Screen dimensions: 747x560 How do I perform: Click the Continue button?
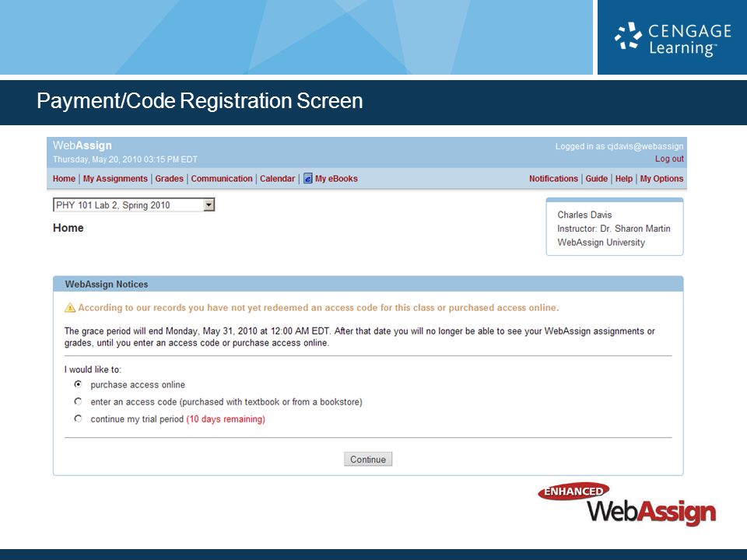pyautogui.click(x=368, y=459)
